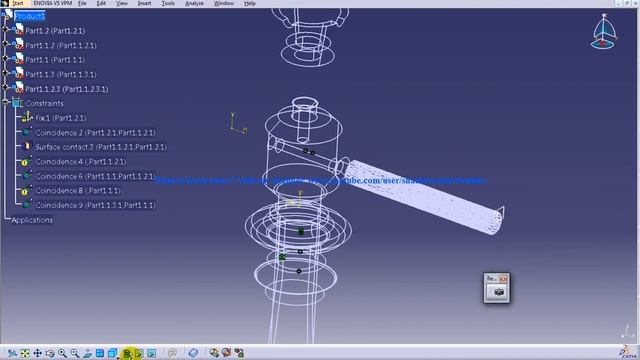Close the small Re... recorder panel
The height and width of the screenshot is (360, 640).
(503, 278)
